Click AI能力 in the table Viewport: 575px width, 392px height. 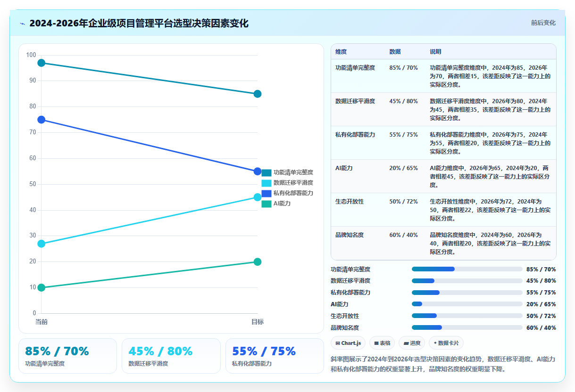click(x=344, y=168)
